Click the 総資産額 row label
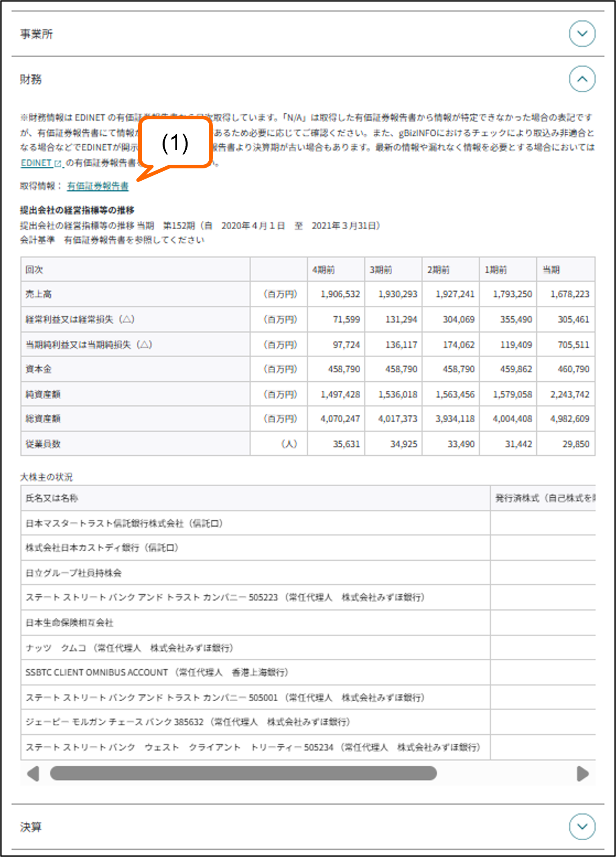616x857 pixels. tap(43, 419)
